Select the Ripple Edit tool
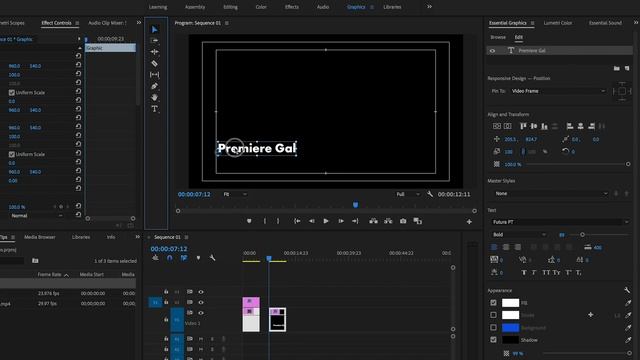The image size is (640, 360). (x=154, y=52)
